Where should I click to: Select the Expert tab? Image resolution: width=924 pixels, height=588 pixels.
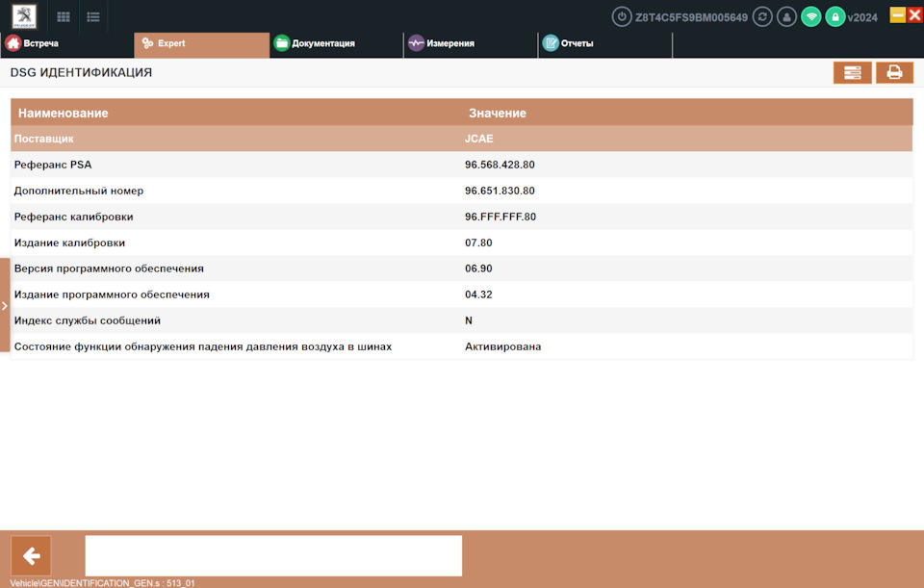(201, 43)
